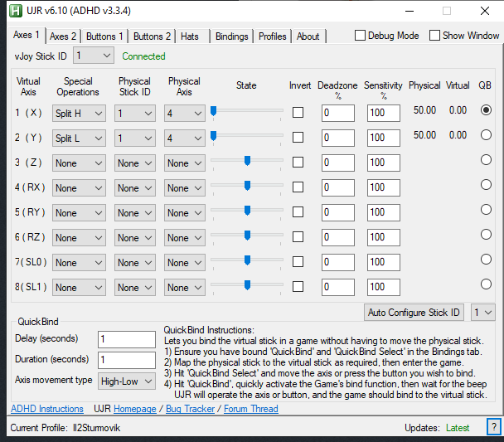Click the State slider for axis 3 (Z)
The image size is (504, 442).
pyautogui.click(x=247, y=162)
